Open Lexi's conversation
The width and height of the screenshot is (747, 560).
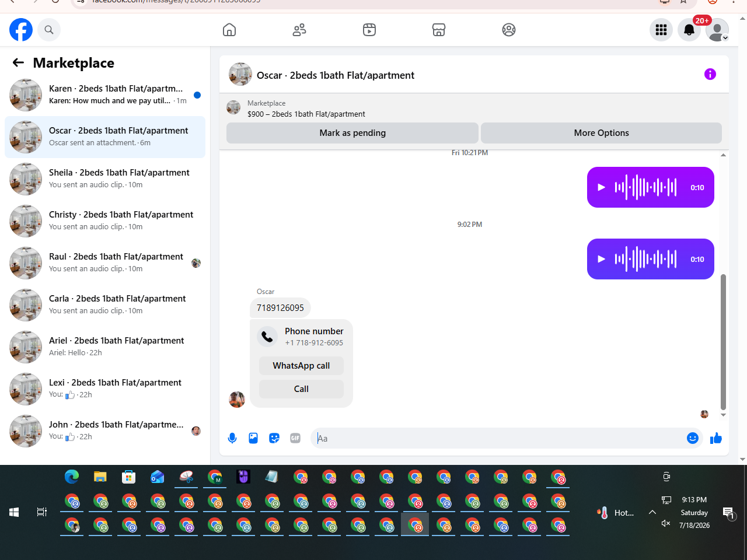tap(105, 389)
